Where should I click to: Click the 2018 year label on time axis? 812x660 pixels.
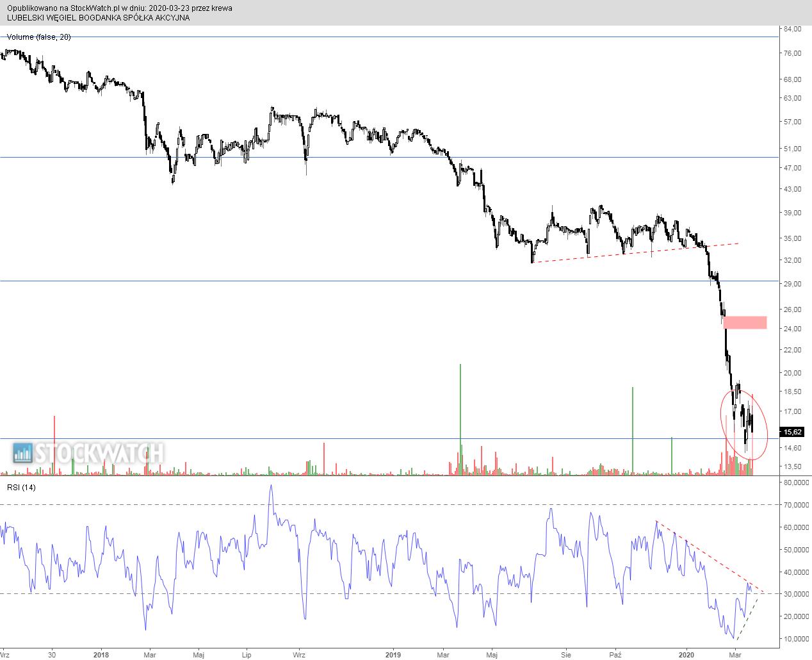(x=101, y=655)
